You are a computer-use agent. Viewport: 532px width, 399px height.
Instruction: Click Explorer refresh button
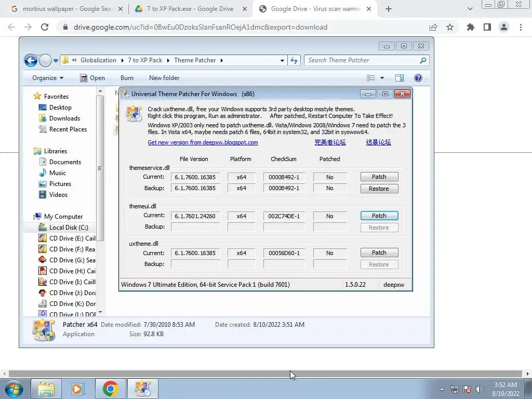point(294,60)
